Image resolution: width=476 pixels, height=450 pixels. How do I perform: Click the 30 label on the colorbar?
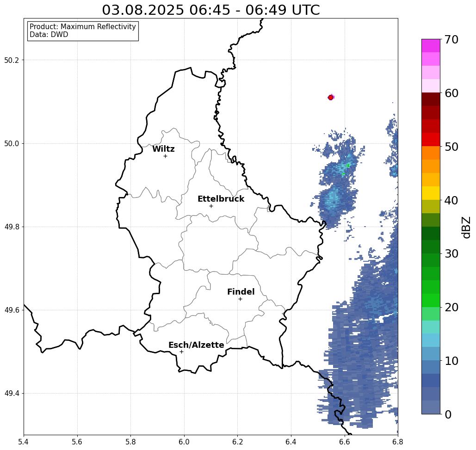pos(451,254)
